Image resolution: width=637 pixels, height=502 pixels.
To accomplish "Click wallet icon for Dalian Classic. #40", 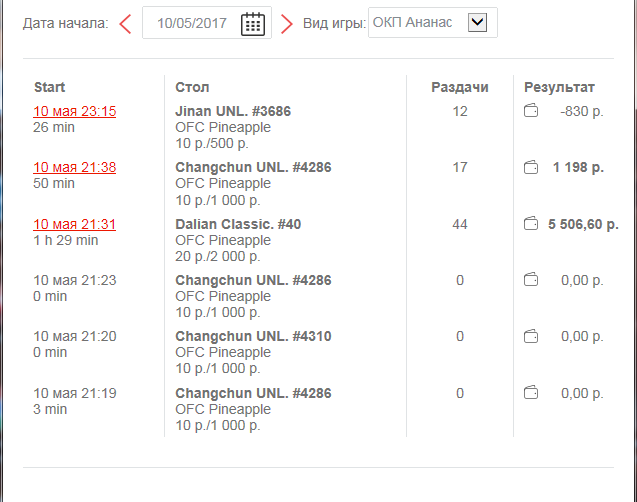I will [532, 224].
